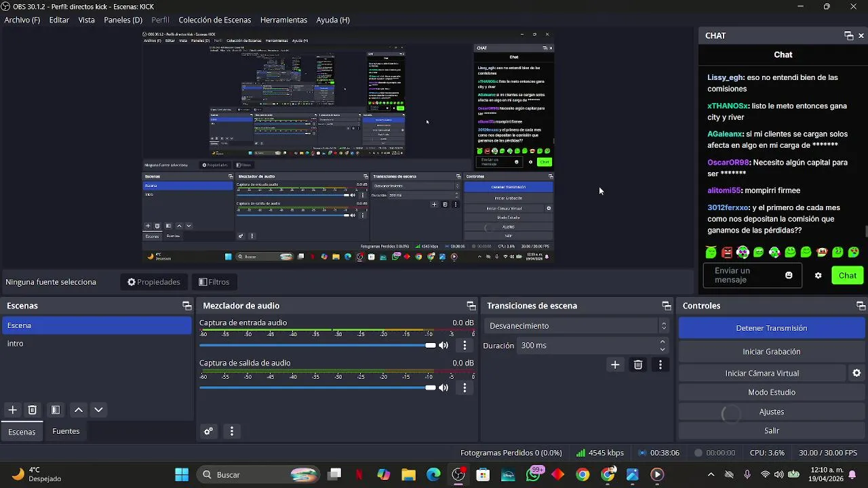Select the Escena scene item

point(96,325)
